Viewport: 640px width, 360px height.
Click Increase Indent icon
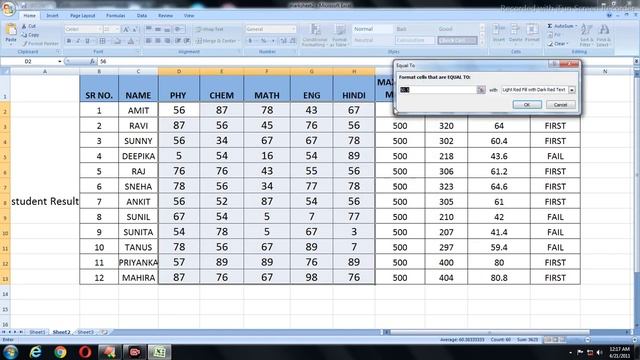point(187,41)
